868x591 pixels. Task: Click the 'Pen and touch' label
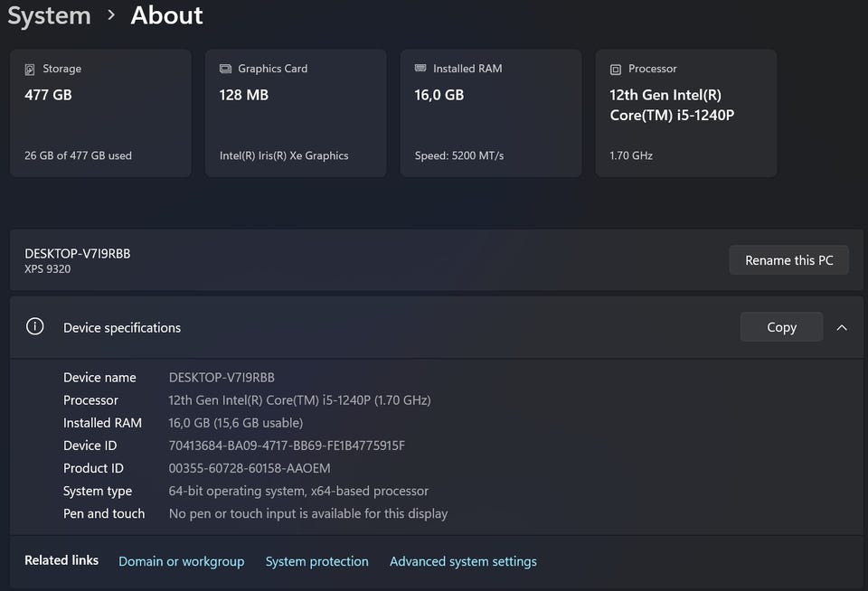[104, 513]
